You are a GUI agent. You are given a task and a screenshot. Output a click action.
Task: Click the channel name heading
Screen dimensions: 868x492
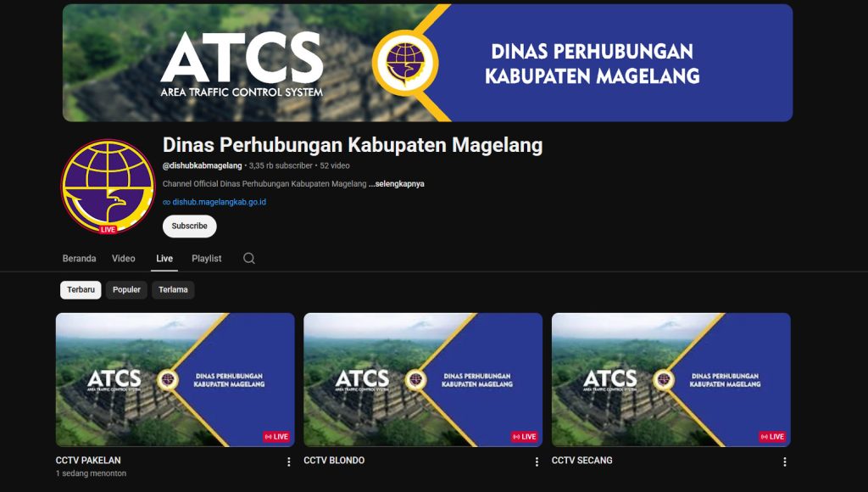click(x=353, y=145)
